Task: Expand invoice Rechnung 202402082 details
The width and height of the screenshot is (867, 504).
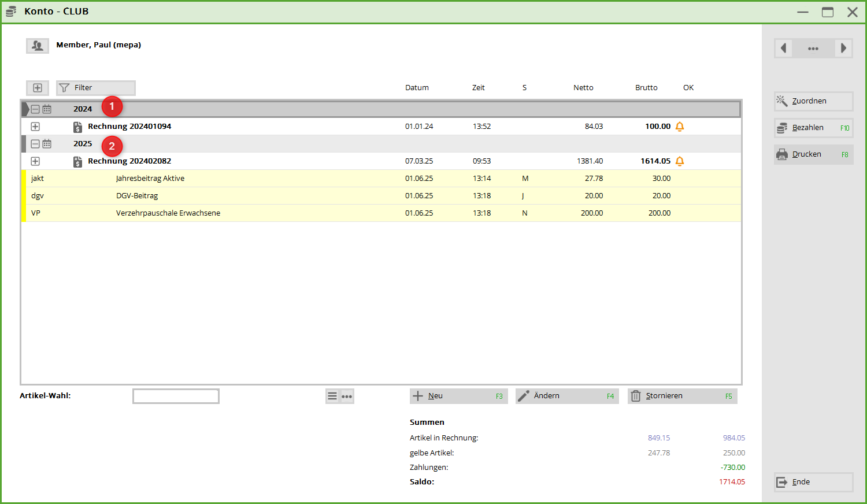Action: 35,161
